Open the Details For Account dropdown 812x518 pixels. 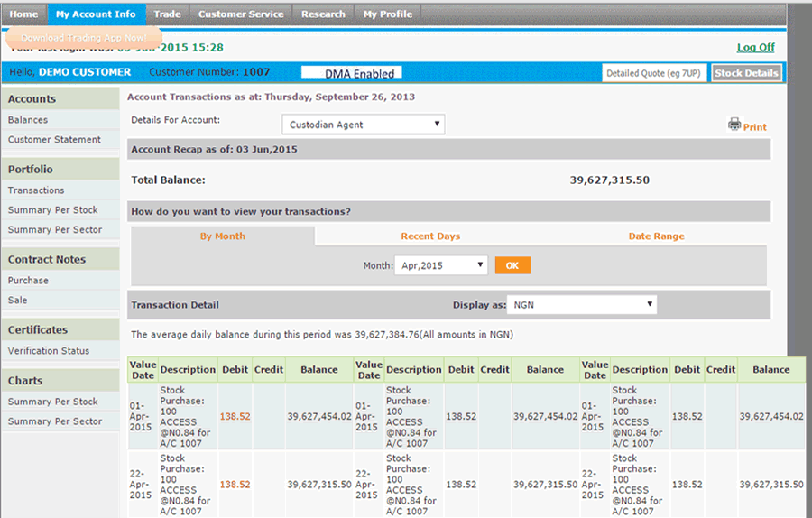(363, 125)
